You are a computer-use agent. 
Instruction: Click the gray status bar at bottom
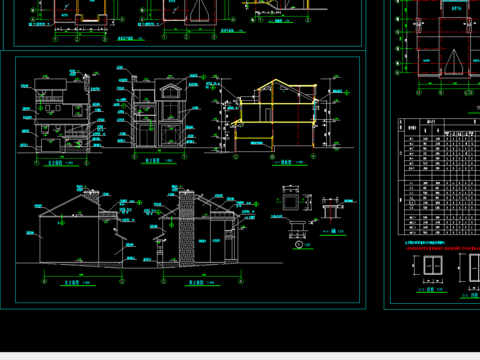[x=240, y=356]
